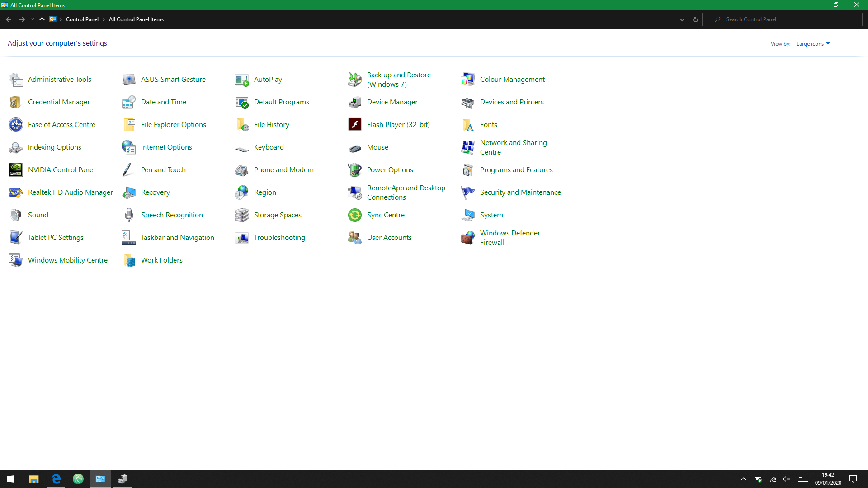Image resolution: width=868 pixels, height=488 pixels.
Task: Open the Default Programs link
Action: [x=281, y=102]
